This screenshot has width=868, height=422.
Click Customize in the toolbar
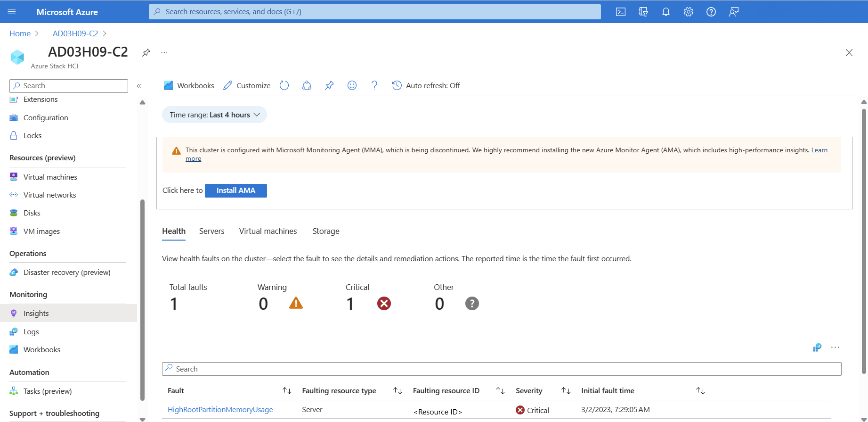pyautogui.click(x=247, y=85)
